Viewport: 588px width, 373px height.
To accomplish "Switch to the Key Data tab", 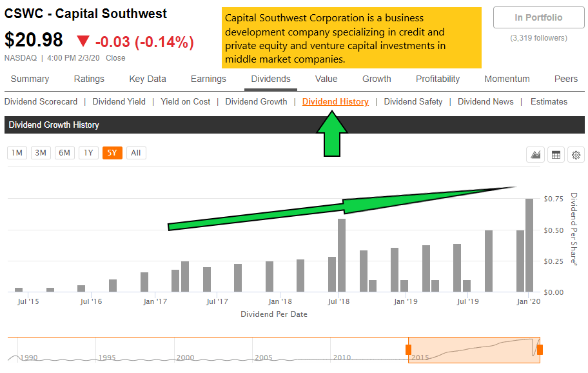I will [x=148, y=79].
